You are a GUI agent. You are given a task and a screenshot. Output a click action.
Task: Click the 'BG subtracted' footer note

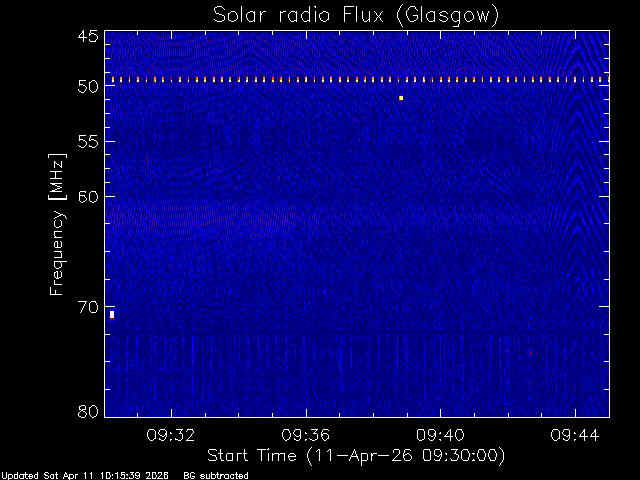216,476
